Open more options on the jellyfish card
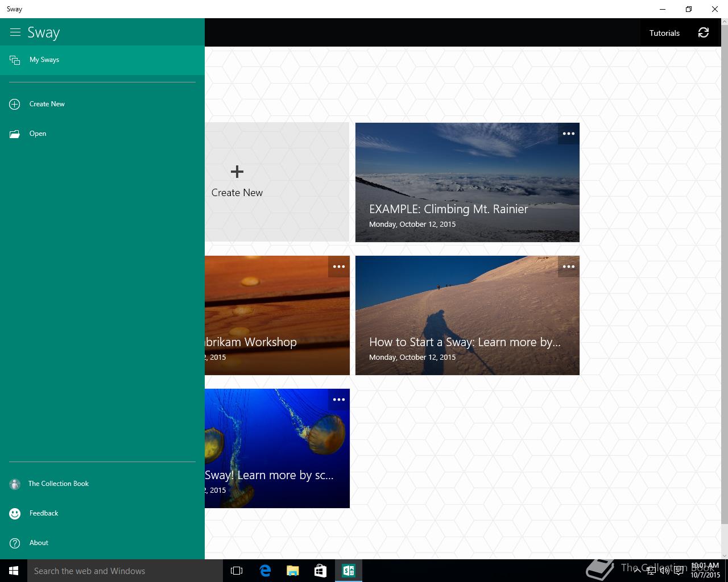Image resolution: width=728 pixels, height=582 pixels. (x=339, y=400)
